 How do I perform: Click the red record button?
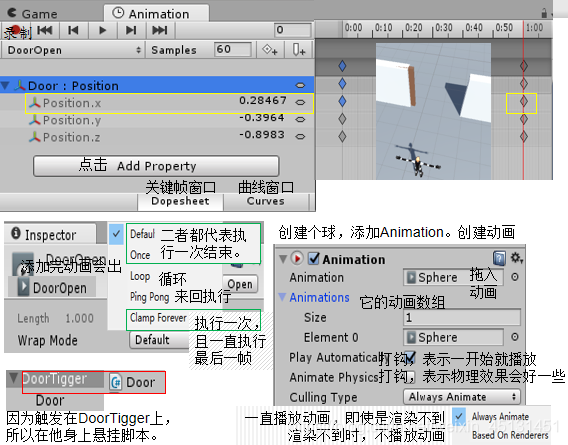pyautogui.click(x=15, y=30)
